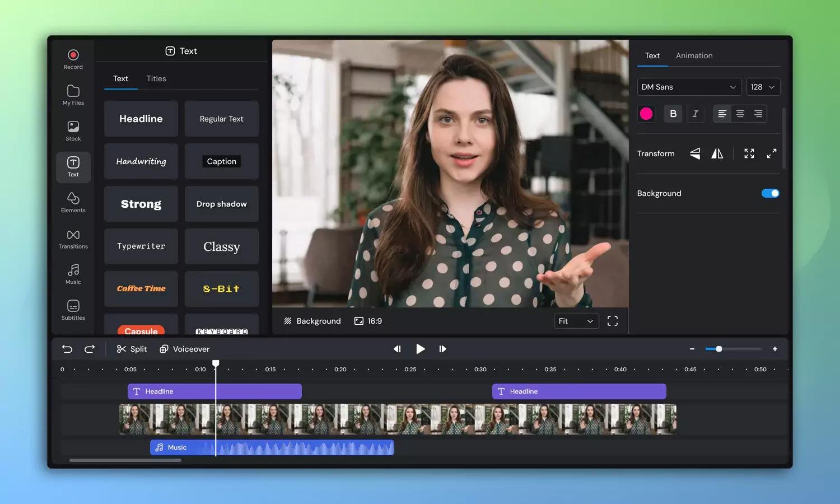Flip the text vertically
The image size is (840, 504).
click(x=695, y=153)
